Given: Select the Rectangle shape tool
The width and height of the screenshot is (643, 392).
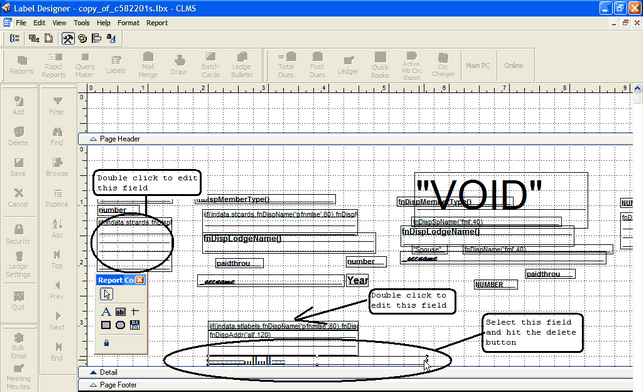Looking at the screenshot, I should coord(106,325).
